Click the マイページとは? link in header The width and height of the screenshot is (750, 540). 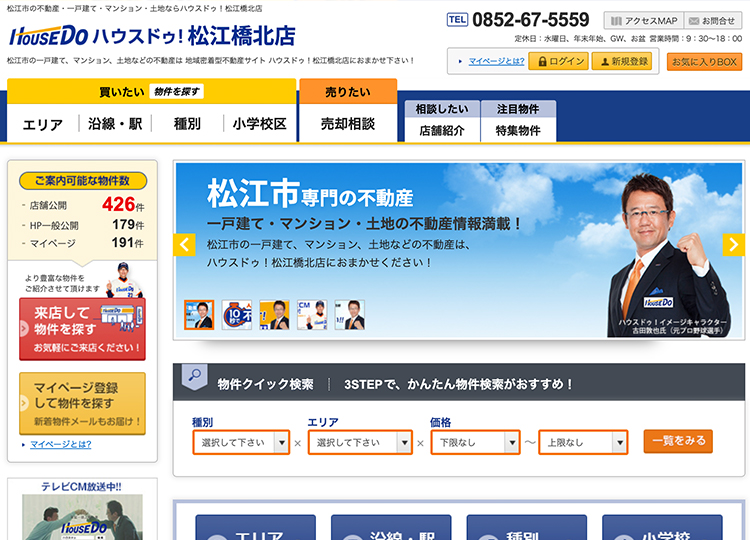click(x=496, y=61)
